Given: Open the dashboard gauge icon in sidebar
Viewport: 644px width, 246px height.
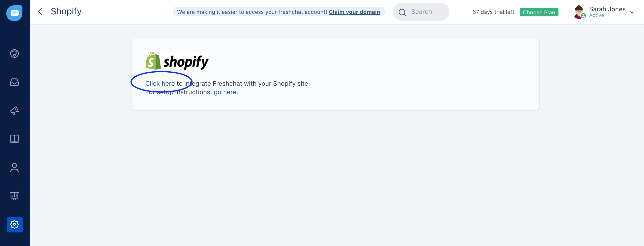Looking at the screenshot, I should pos(14,54).
